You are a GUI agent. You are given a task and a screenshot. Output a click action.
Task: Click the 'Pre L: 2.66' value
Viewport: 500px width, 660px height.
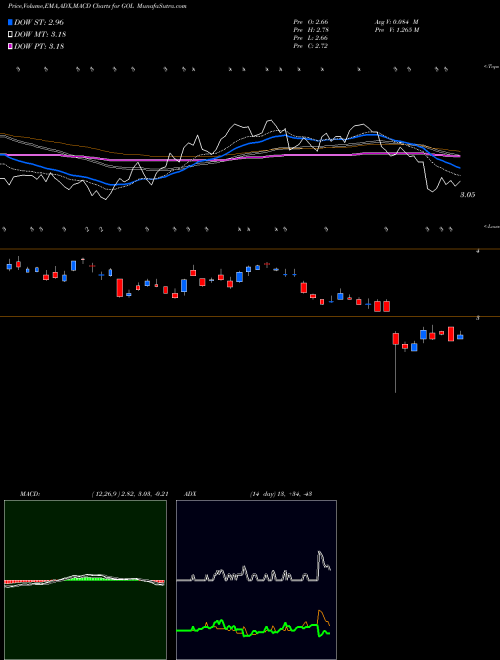[311, 38]
